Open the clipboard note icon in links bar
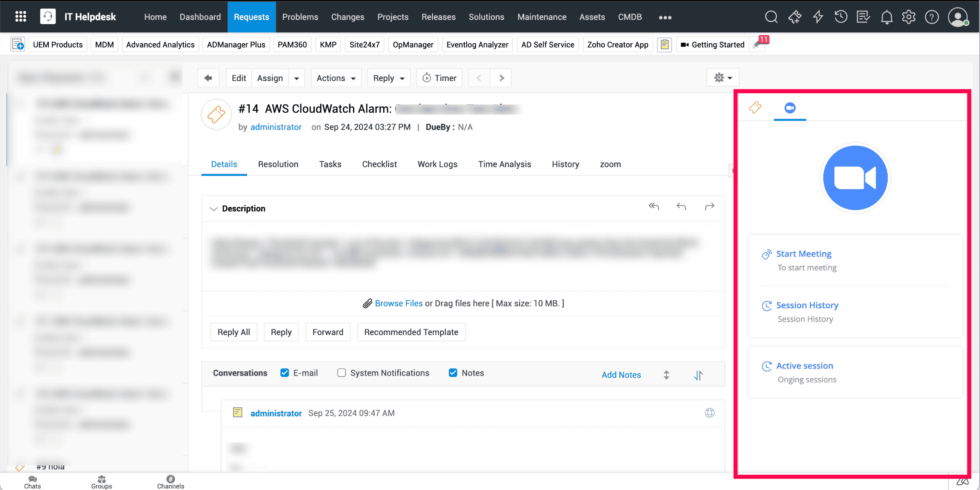The height and width of the screenshot is (490, 980). 664,44
